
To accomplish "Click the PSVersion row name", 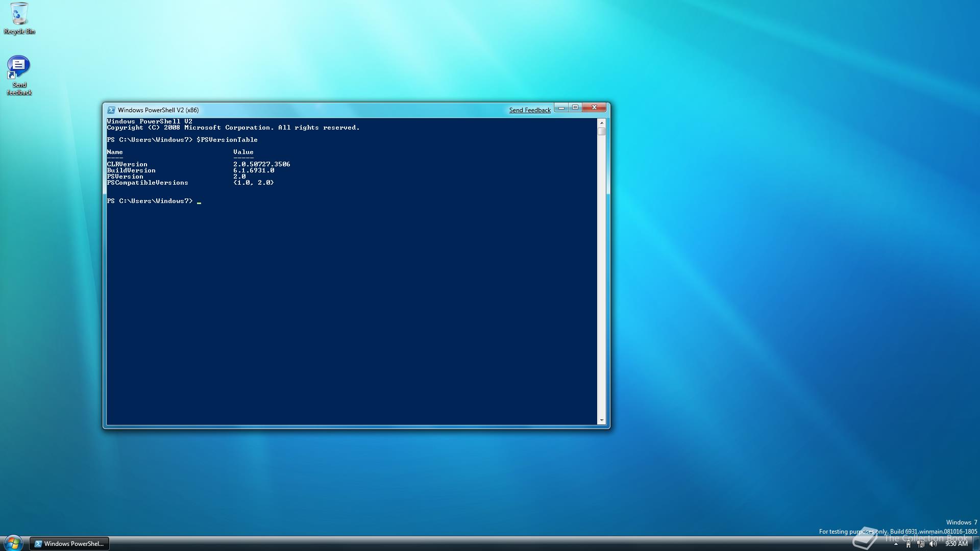I will tap(125, 177).
